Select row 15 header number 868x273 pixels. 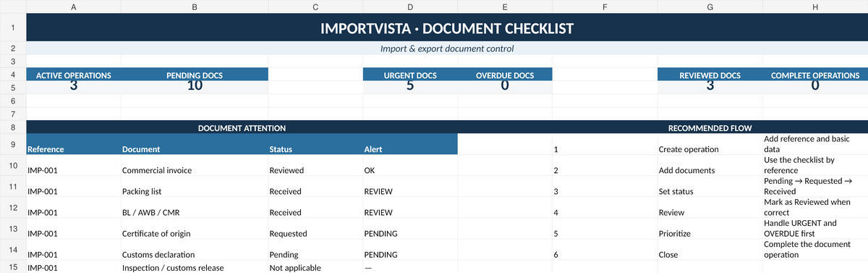pos(13,267)
